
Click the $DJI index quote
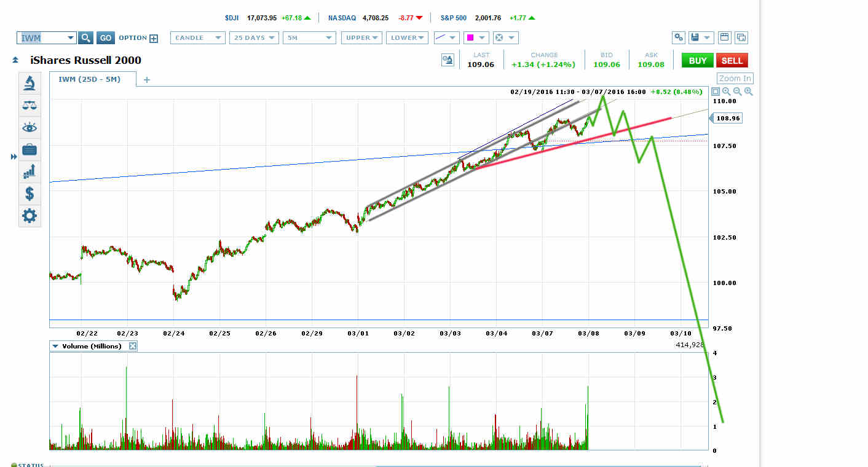pyautogui.click(x=268, y=18)
